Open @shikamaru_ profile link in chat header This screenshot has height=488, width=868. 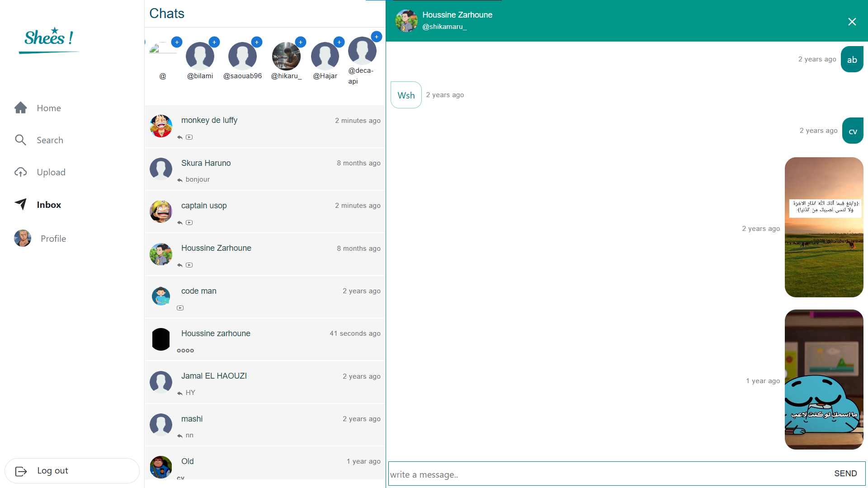(x=444, y=27)
